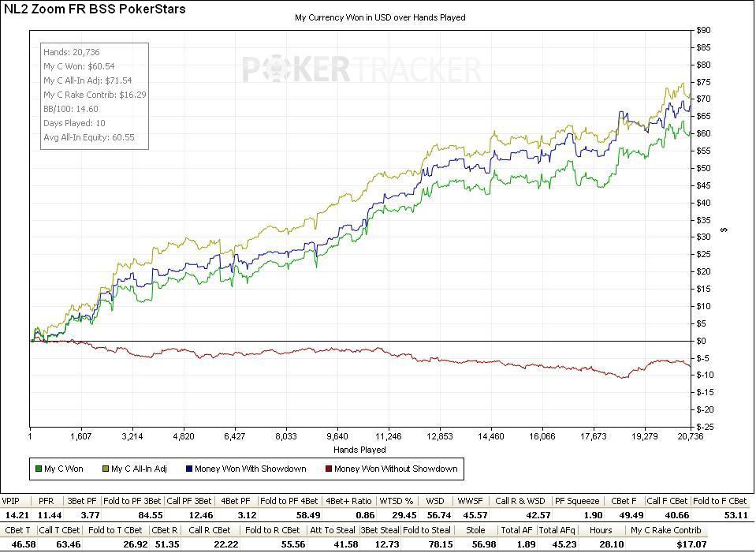Select the 4Bet+ Ratio header
Image resolution: width=756 pixels, height=553 pixels.
click(x=348, y=501)
